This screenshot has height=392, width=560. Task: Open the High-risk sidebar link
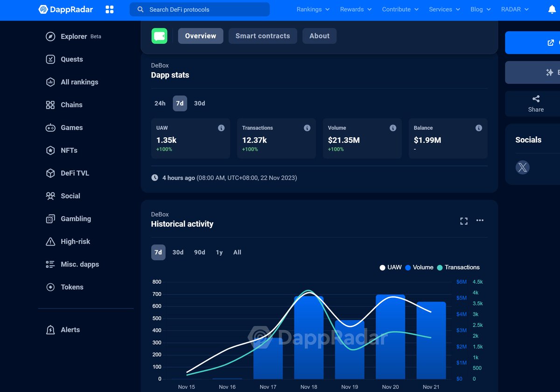pyautogui.click(x=68, y=242)
